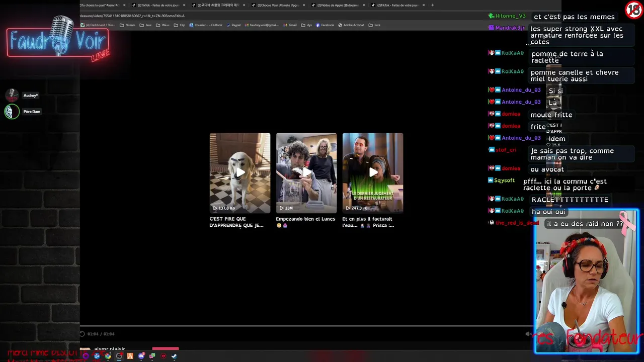This screenshot has width=644, height=362.
Task: Close the 'Vidéos de Apple' tab
Action: coord(364,5)
